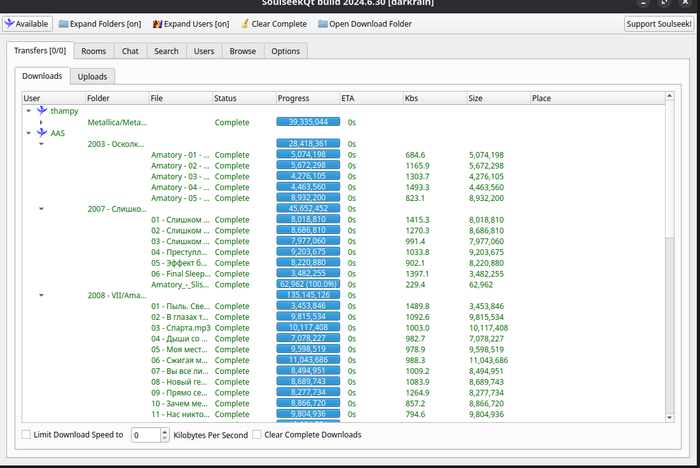The width and height of the screenshot is (700, 468).
Task: Click the Kbs value 1493.3
Action: pyautogui.click(x=417, y=187)
